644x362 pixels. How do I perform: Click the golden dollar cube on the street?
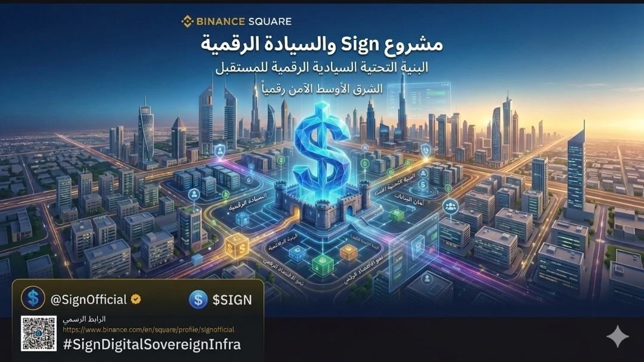237,246
